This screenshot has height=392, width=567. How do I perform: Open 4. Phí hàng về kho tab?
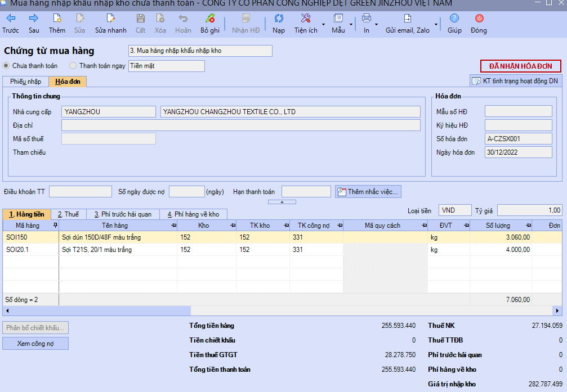tap(194, 214)
